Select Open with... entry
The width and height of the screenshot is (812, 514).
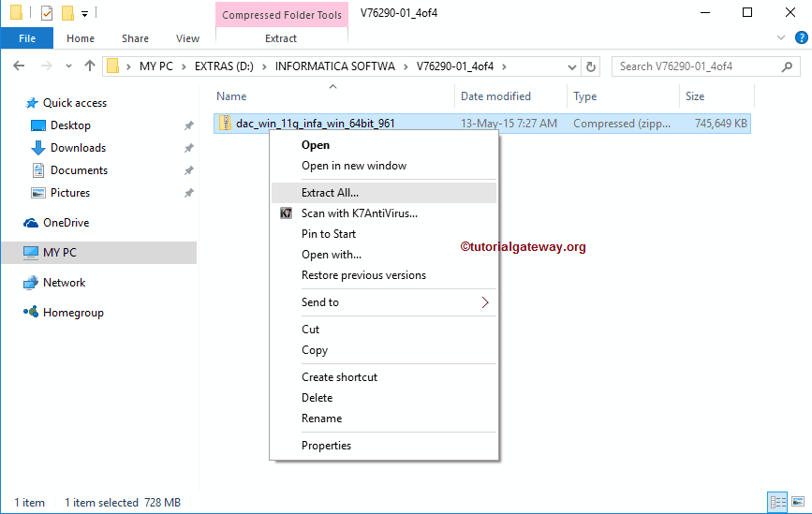[383, 255]
